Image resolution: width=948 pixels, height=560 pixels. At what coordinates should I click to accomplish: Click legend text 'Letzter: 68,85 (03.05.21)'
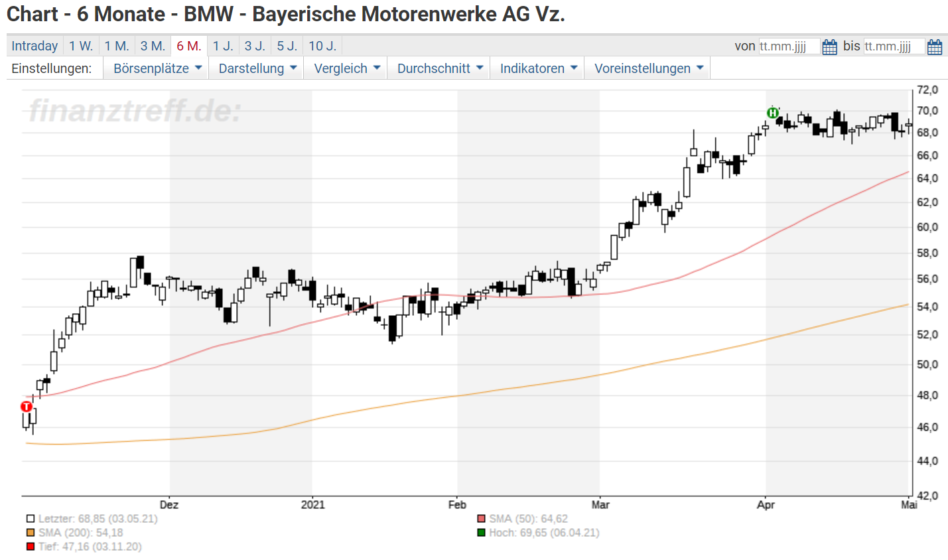coord(98,519)
